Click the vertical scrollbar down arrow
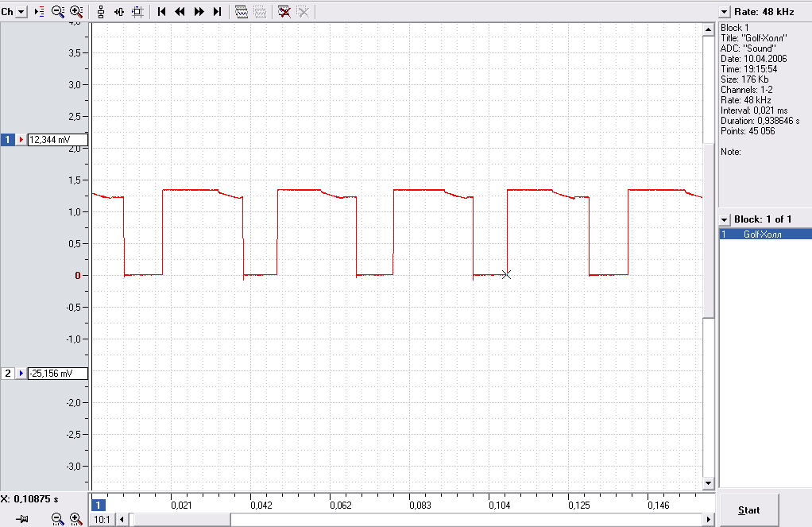This screenshot has height=527, width=812. [x=709, y=483]
